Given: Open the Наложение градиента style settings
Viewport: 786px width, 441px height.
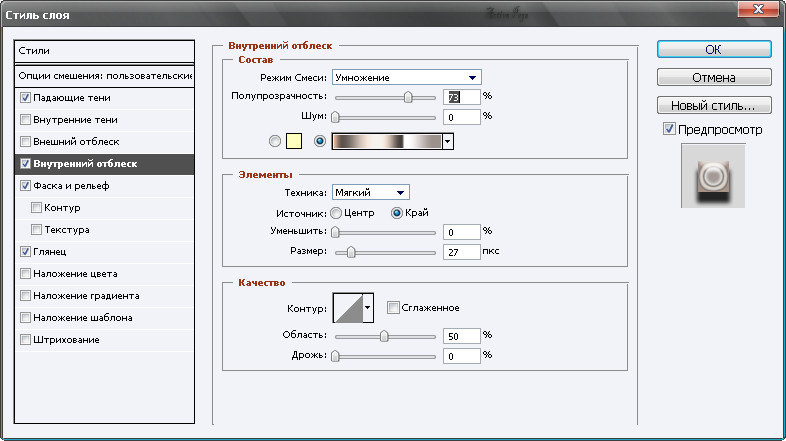Looking at the screenshot, I should click(85, 296).
